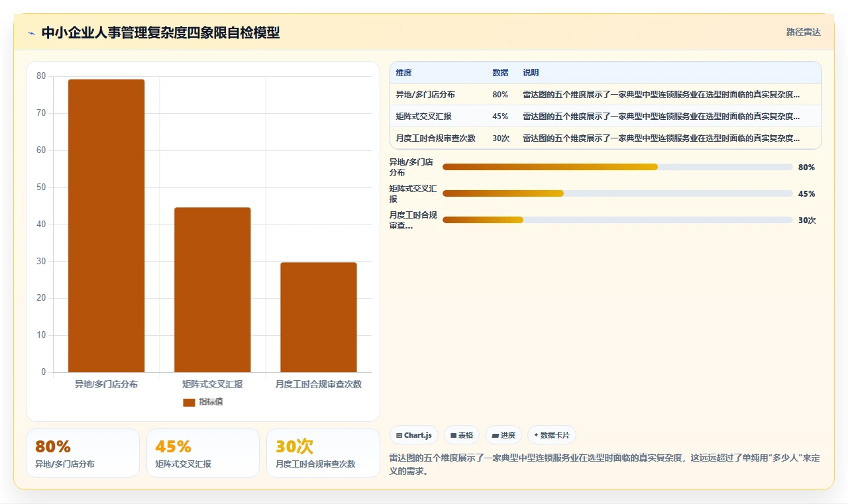
Task: Click the 异地/多门店分布 80% progress bar
Action: click(617, 167)
